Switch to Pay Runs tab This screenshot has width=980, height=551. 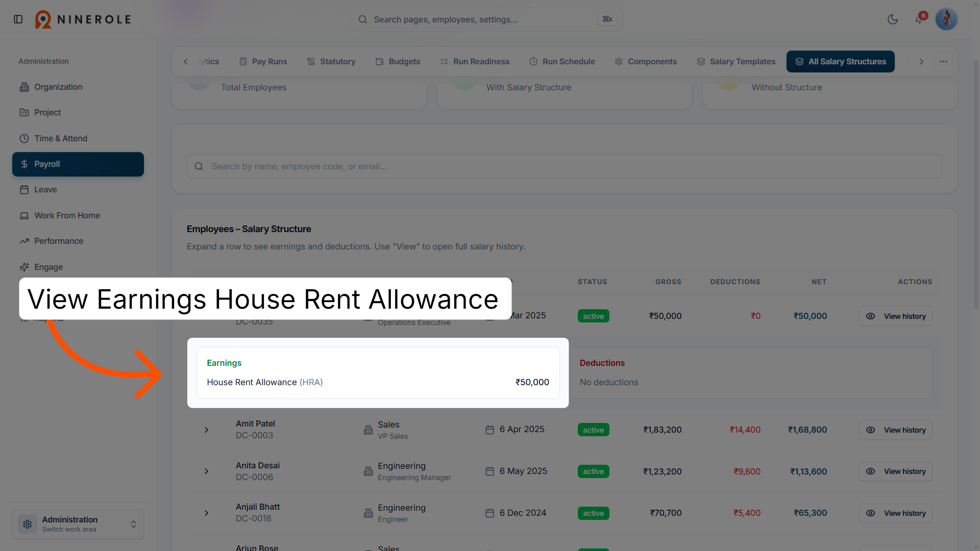pos(263,61)
